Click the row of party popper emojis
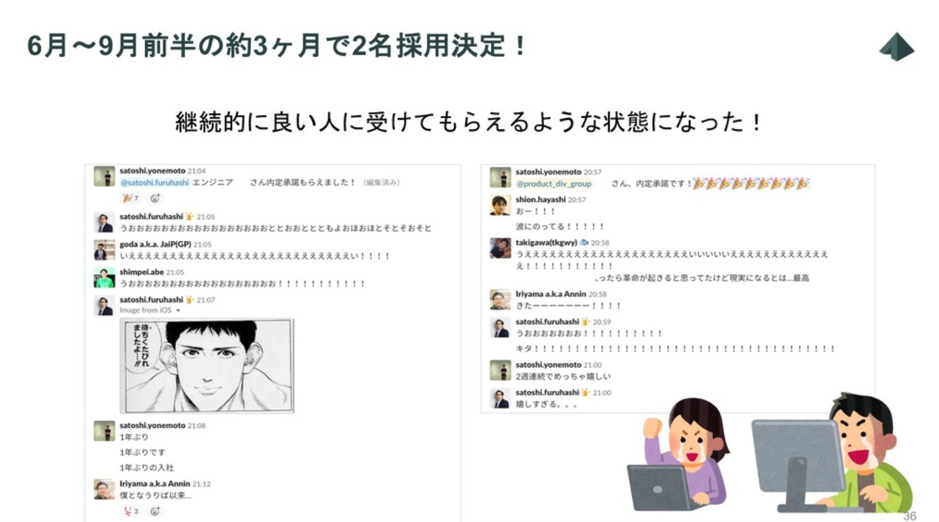Screen dimensions: 939x522 pyautogui.click(x=751, y=183)
